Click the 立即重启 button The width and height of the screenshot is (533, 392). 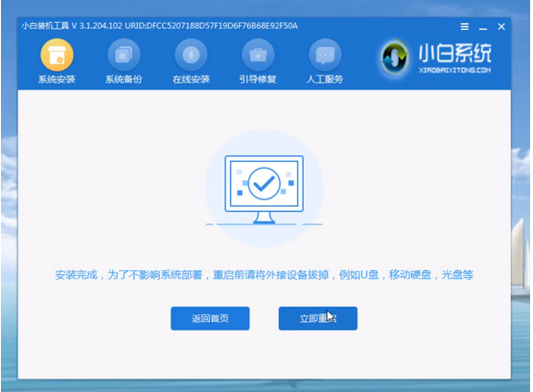click(x=318, y=318)
